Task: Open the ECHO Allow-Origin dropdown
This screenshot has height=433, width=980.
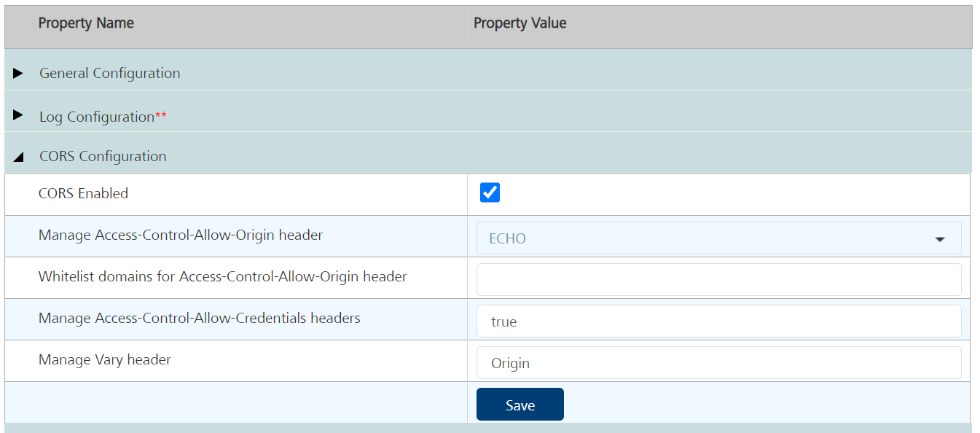Action: click(x=718, y=238)
